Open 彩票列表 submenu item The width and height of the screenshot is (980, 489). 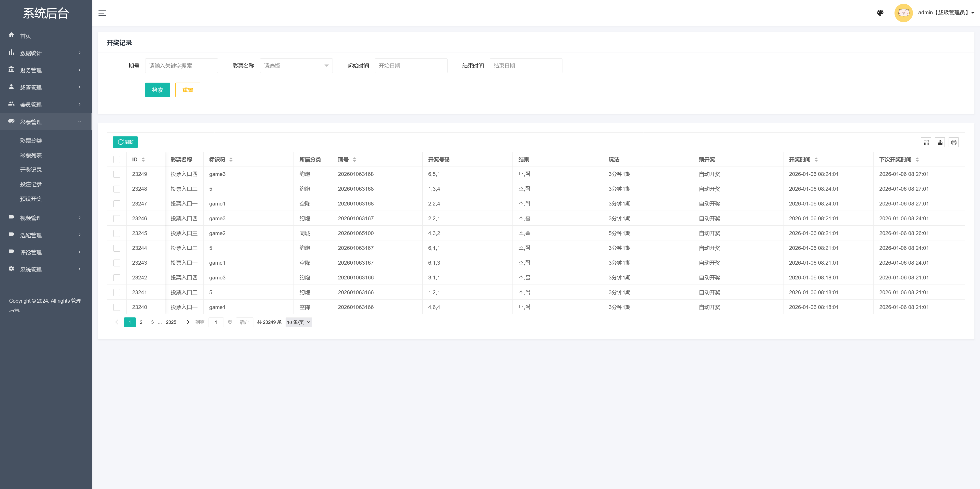click(x=31, y=155)
